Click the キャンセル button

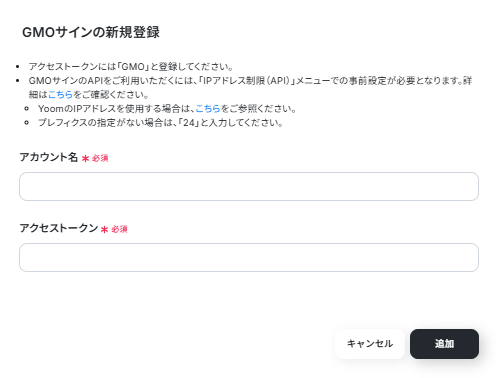click(x=370, y=344)
